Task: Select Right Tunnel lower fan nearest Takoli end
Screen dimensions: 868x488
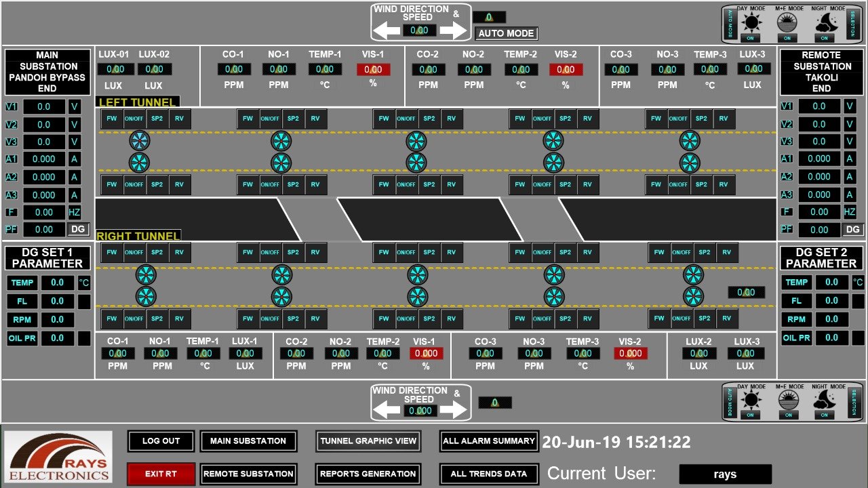Action: point(693,296)
